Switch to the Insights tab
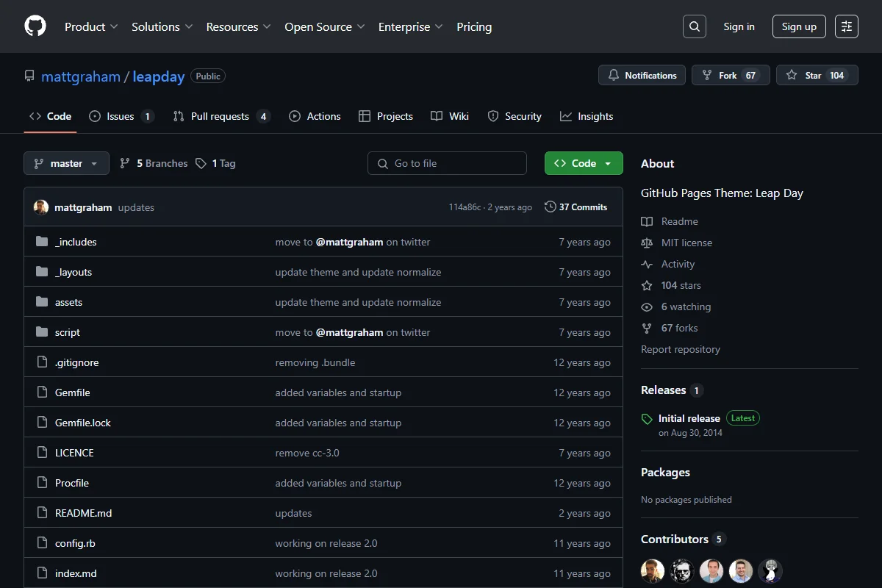This screenshot has height=588, width=882. tap(587, 116)
